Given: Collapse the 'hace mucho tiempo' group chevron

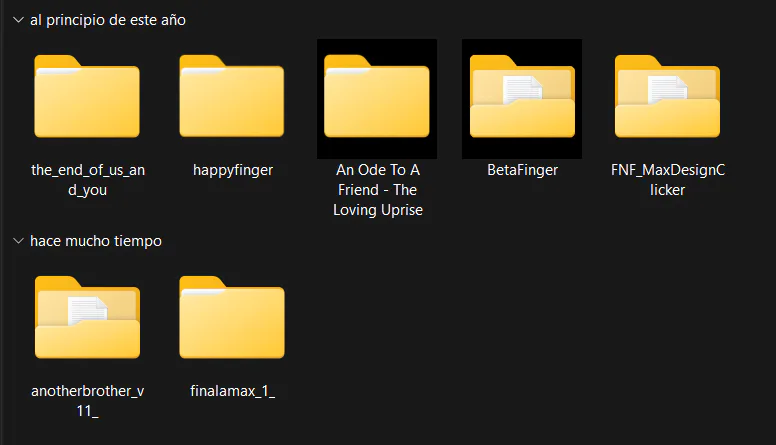Looking at the screenshot, I should pyautogui.click(x=18, y=241).
